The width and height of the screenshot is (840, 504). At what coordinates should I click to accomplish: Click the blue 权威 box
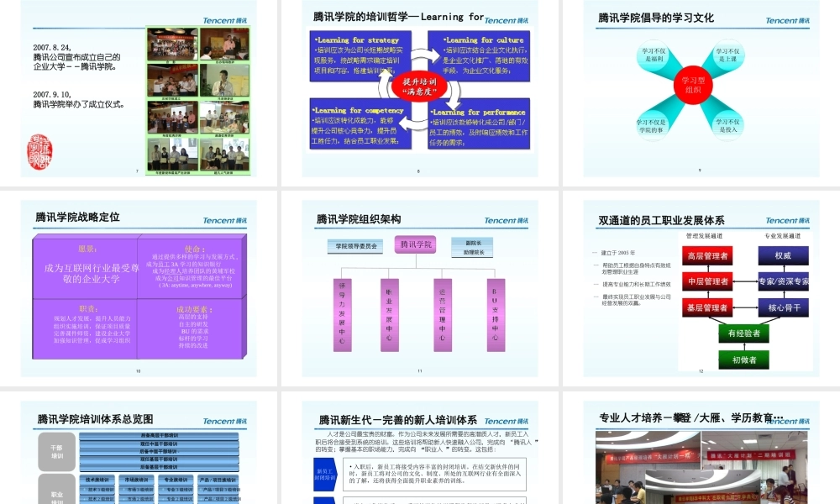tap(783, 256)
